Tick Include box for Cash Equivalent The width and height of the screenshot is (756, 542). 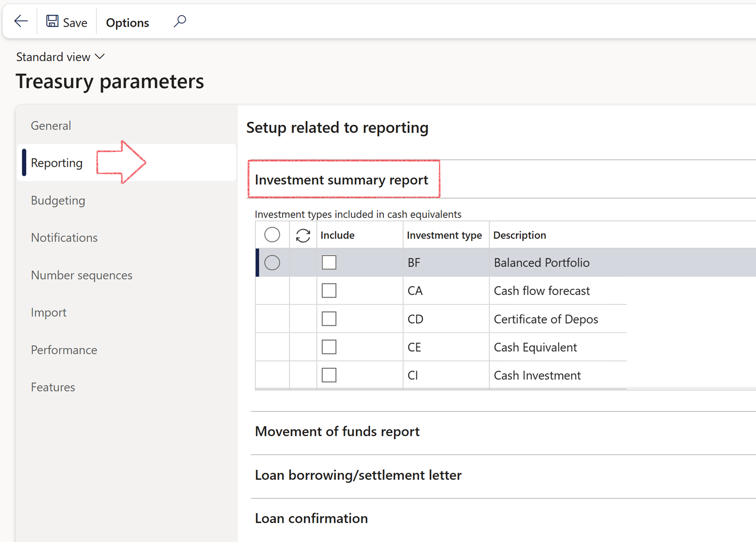click(x=329, y=347)
